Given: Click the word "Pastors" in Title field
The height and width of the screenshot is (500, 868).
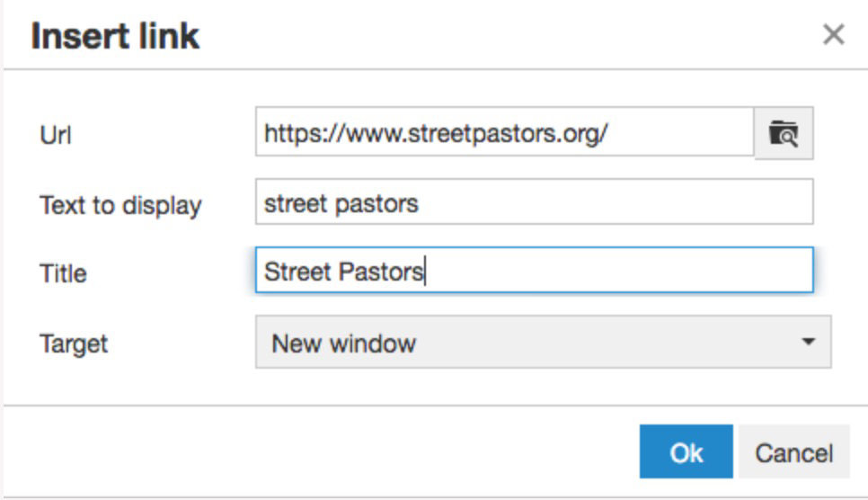Looking at the screenshot, I should (381, 272).
